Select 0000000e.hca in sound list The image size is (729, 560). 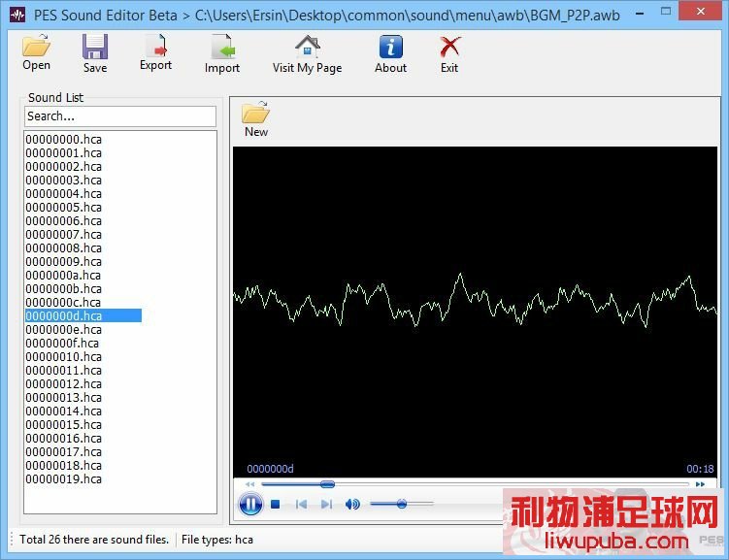click(x=64, y=329)
